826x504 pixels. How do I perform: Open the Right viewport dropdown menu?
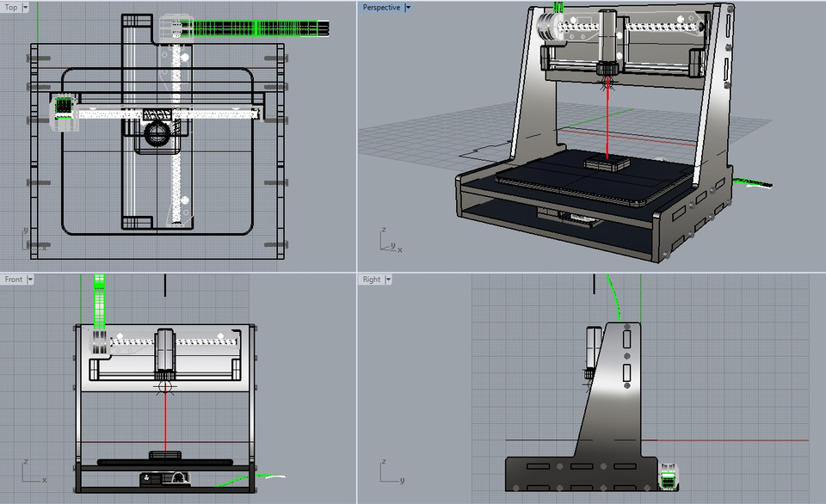pos(388,279)
